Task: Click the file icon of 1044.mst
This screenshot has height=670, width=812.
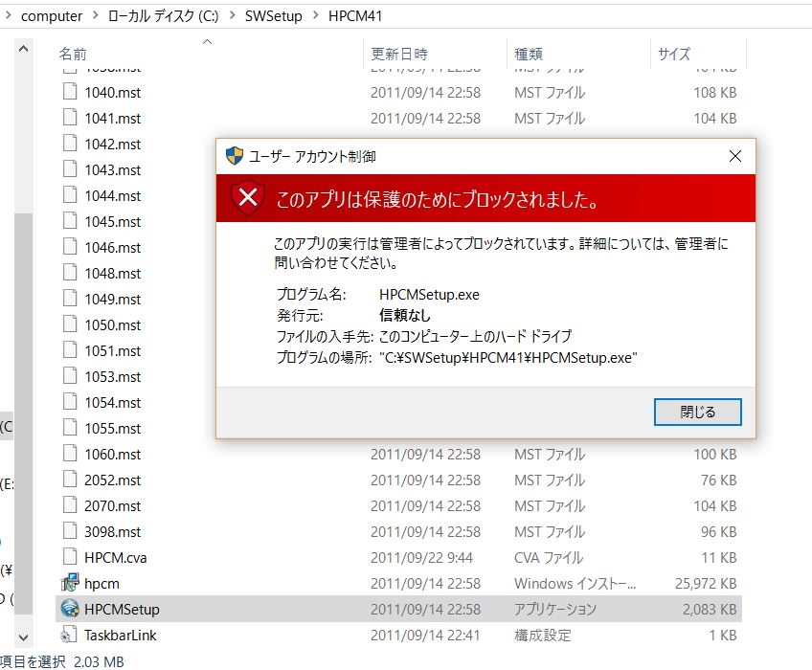Action: coord(70,195)
